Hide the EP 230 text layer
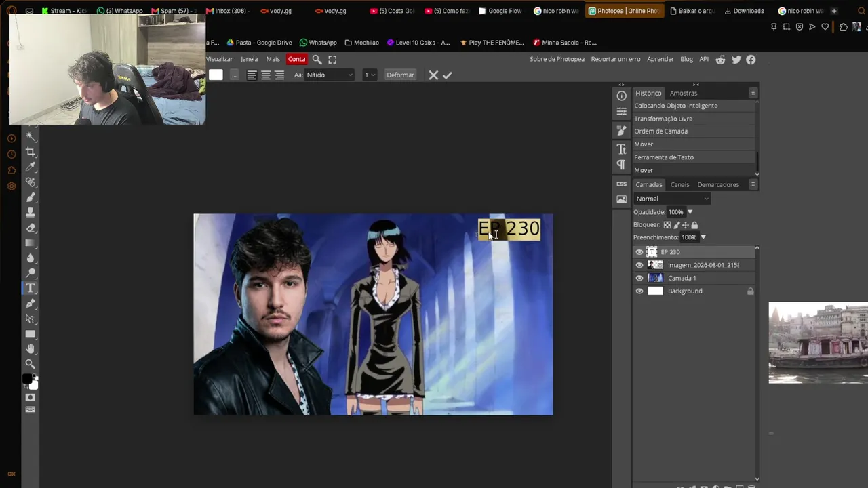Screen dimensions: 868x488 click(639, 252)
